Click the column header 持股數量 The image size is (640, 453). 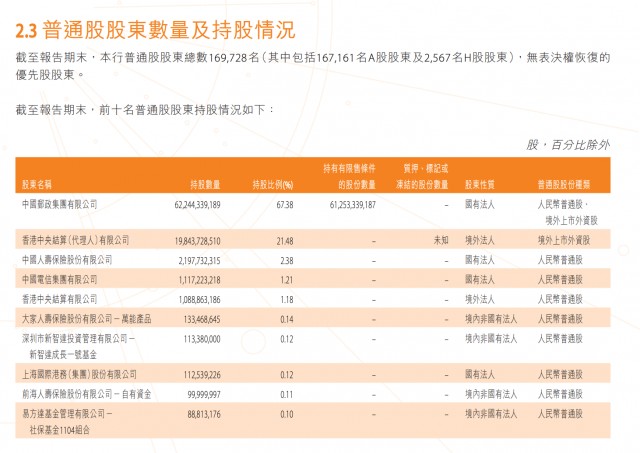(205, 185)
